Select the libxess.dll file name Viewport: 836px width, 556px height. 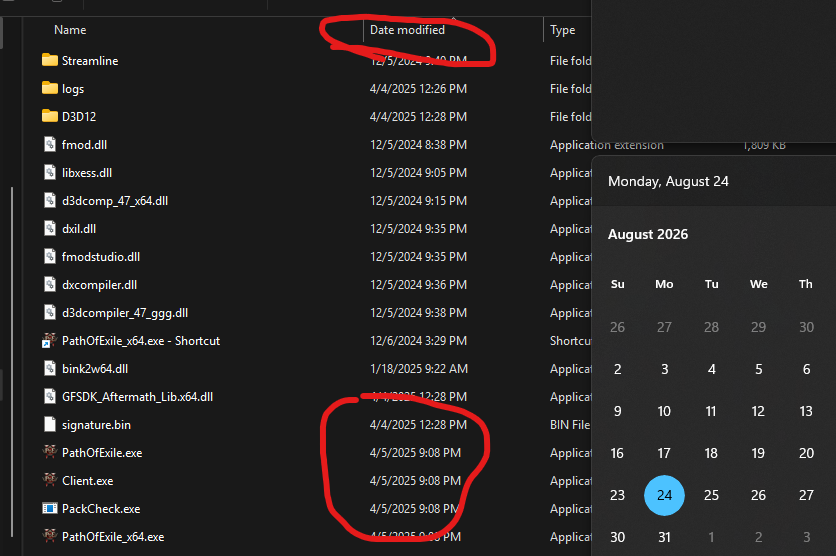pos(87,173)
